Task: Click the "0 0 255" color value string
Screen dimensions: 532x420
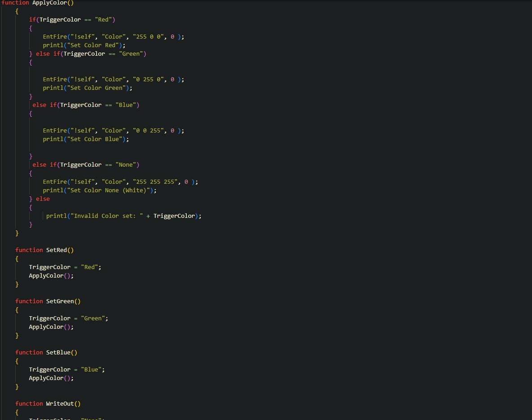Action: [x=148, y=131]
